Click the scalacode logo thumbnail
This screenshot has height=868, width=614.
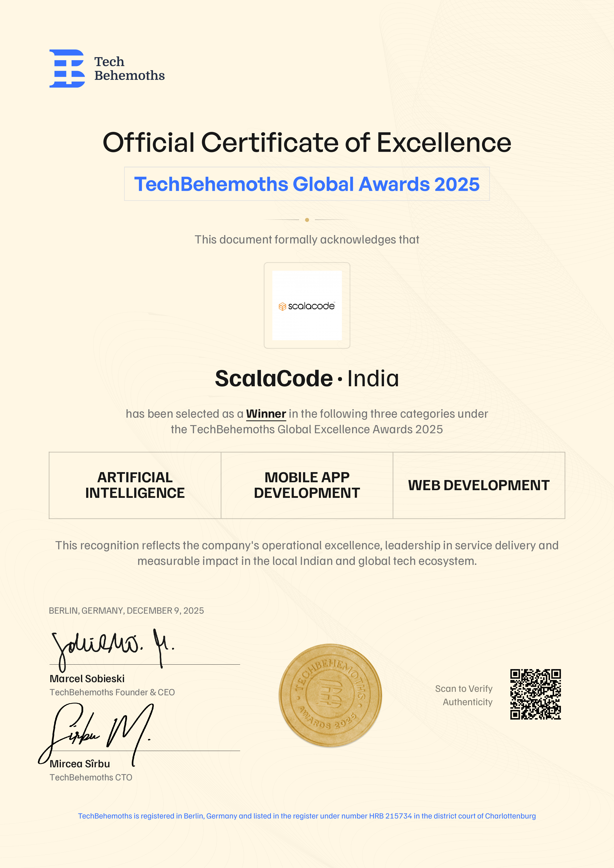click(x=307, y=306)
